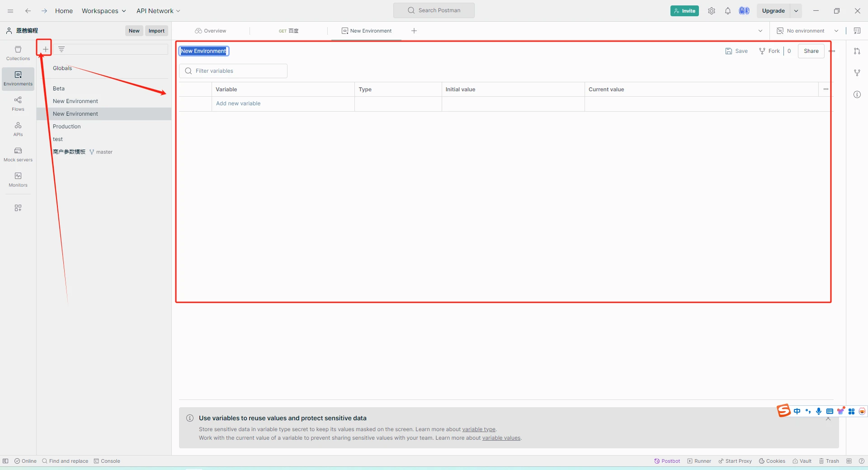Open the Flows sidebar section
The width and height of the screenshot is (868, 470).
(18, 104)
